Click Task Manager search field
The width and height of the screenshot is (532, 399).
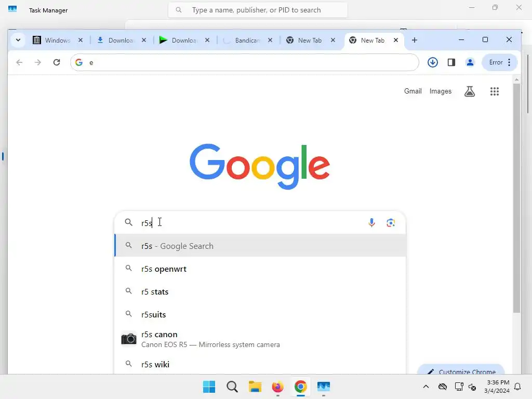click(x=258, y=10)
